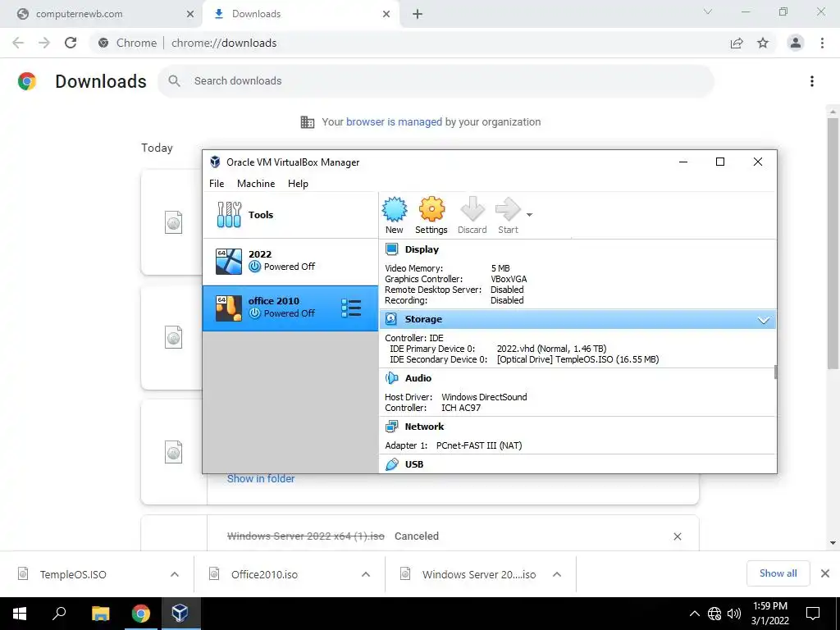840x630 pixels.
Task: Click the VBoxVGA graphics controller value
Action: pyautogui.click(x=509, y=279)
